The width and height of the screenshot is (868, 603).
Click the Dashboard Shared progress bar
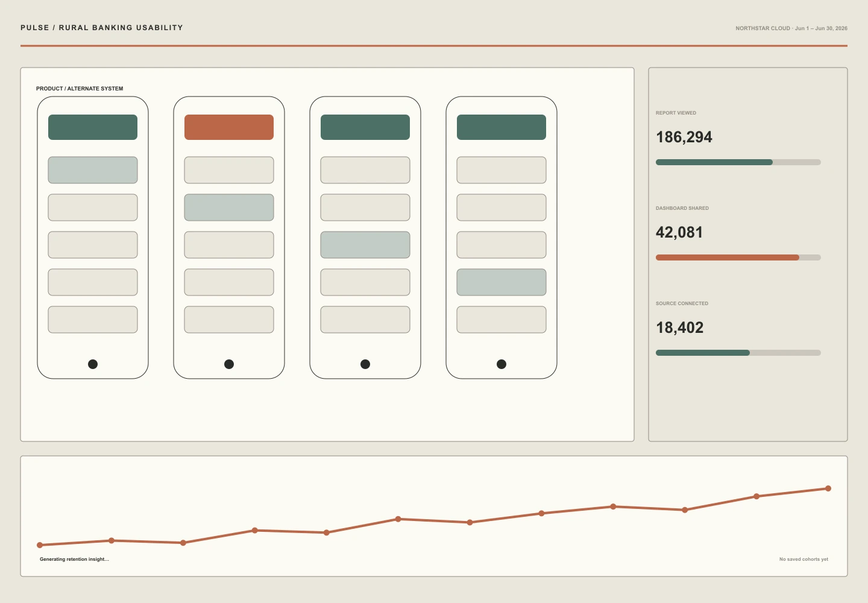738,257
